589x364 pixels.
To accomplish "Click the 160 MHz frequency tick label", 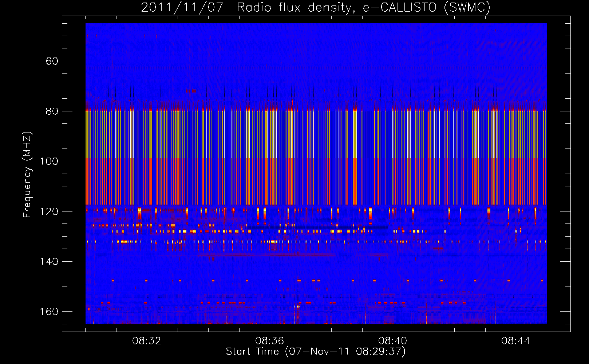I will (x=49, y=312).
